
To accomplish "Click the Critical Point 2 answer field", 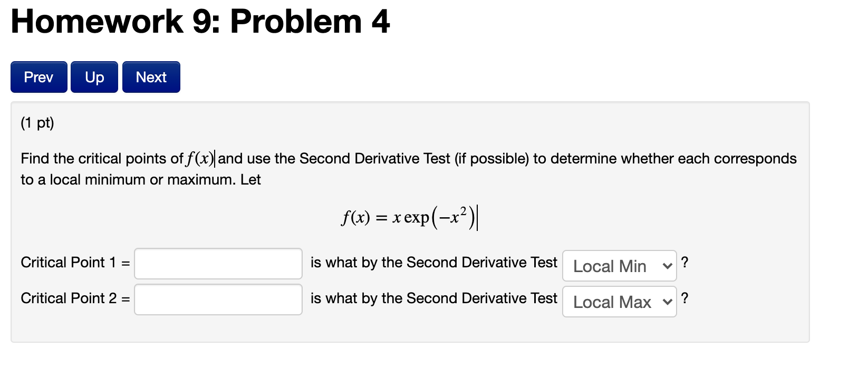I will click(x=217, y=300).
